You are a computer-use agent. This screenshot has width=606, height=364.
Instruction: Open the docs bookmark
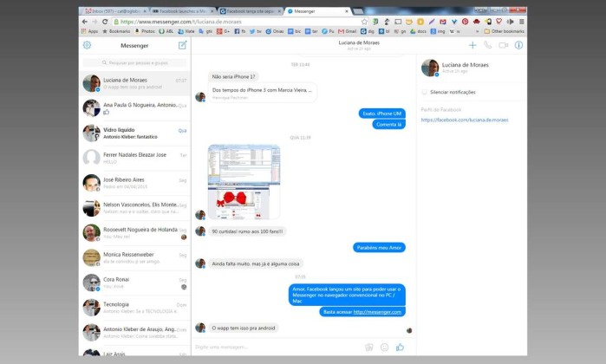coord(418,31)
